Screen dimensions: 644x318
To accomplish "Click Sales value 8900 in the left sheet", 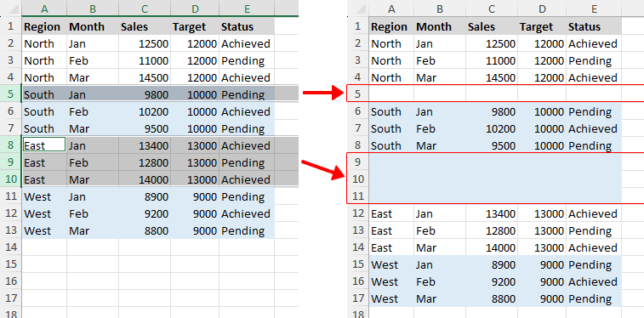I will (x=145, y=196).
